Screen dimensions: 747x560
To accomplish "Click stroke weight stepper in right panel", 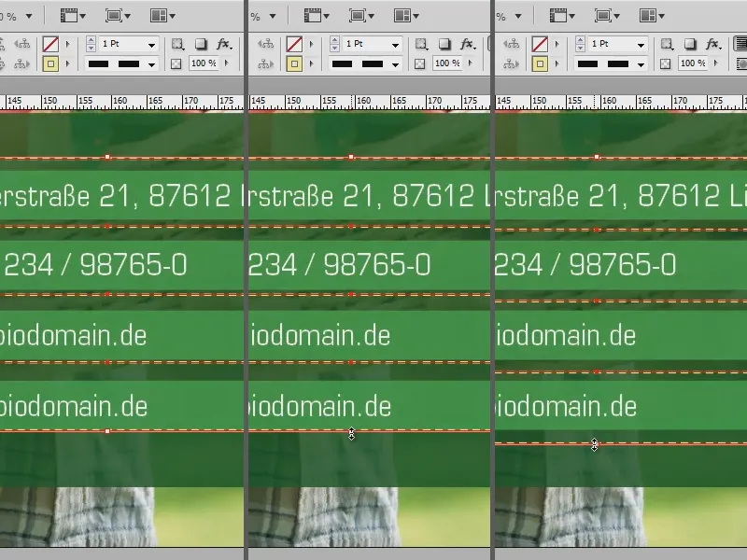I will [x=580, y=44].
